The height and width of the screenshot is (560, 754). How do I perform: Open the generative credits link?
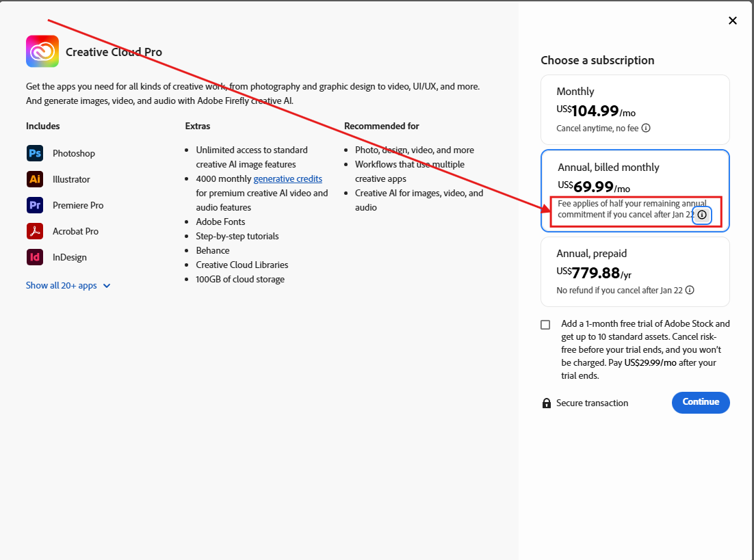click(287, 178)
